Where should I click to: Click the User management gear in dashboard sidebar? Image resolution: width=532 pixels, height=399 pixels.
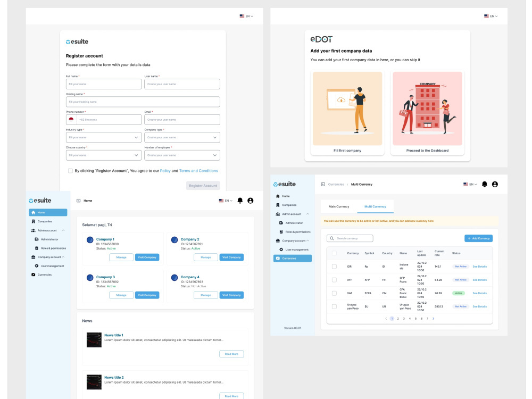point(37,266)
